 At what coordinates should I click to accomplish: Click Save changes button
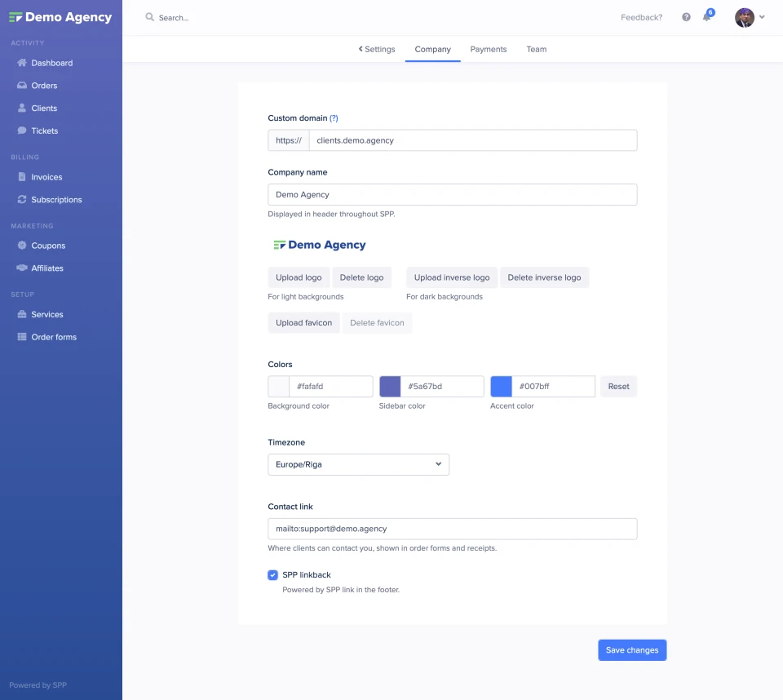click(632, 650)
